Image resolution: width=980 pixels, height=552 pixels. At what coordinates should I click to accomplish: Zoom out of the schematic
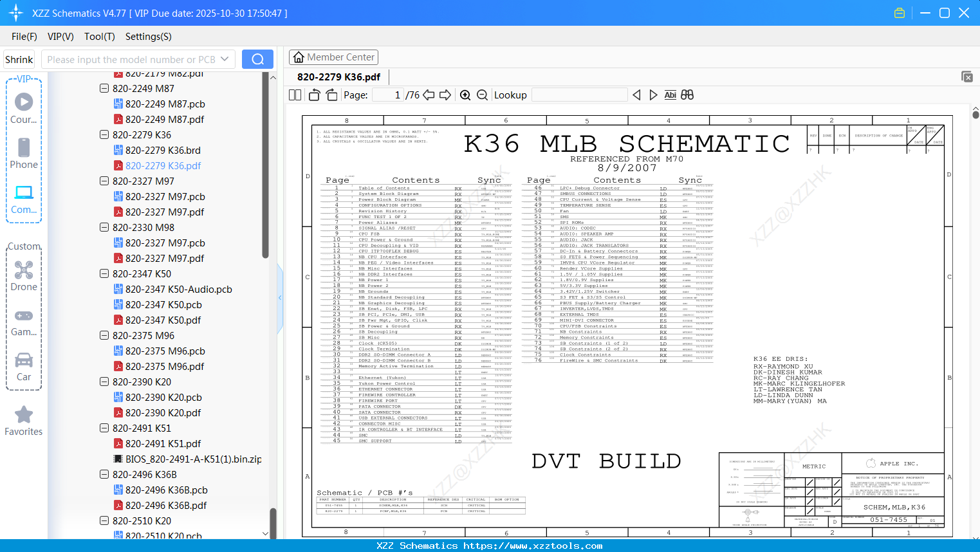click(x=482, y=95)
